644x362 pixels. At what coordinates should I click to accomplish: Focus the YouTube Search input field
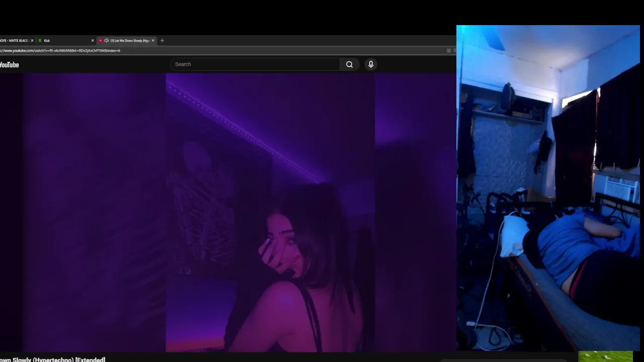coord(255,64)
